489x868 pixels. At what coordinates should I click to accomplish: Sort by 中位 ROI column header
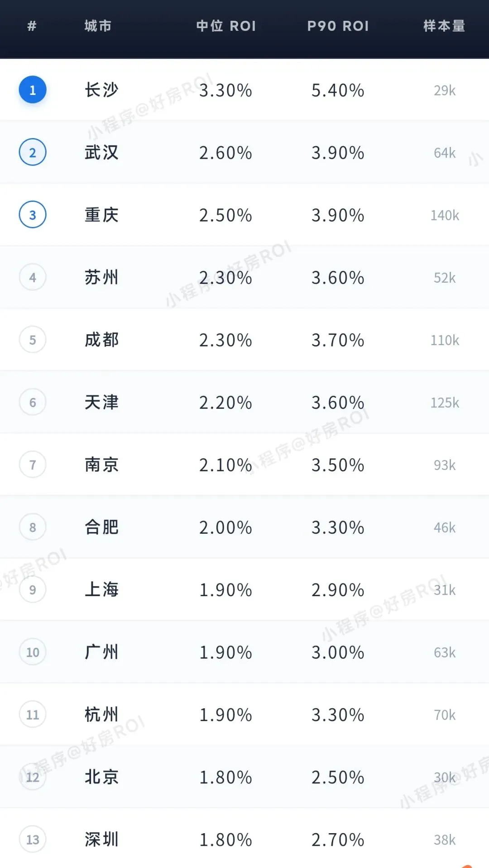click(226, 26)
